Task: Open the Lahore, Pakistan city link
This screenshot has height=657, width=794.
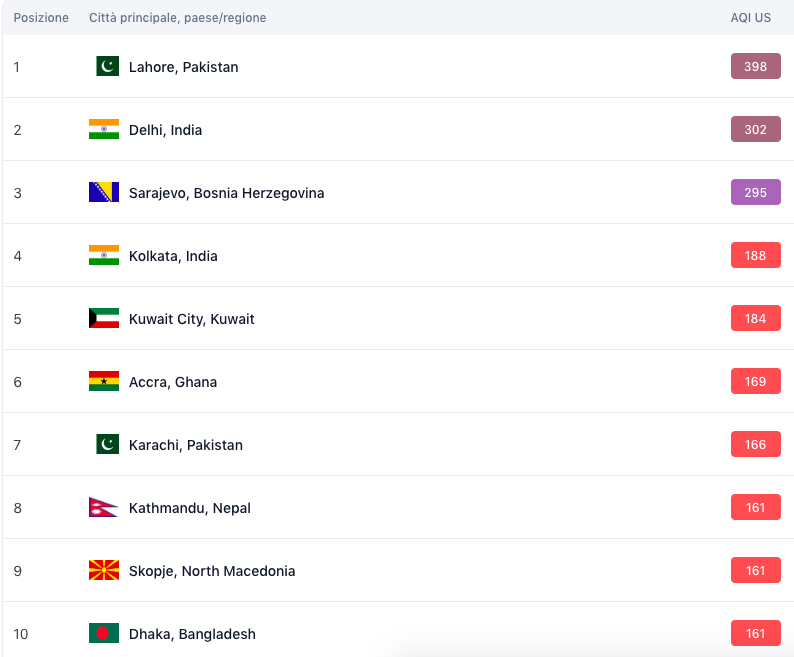Action: point(183,67)
